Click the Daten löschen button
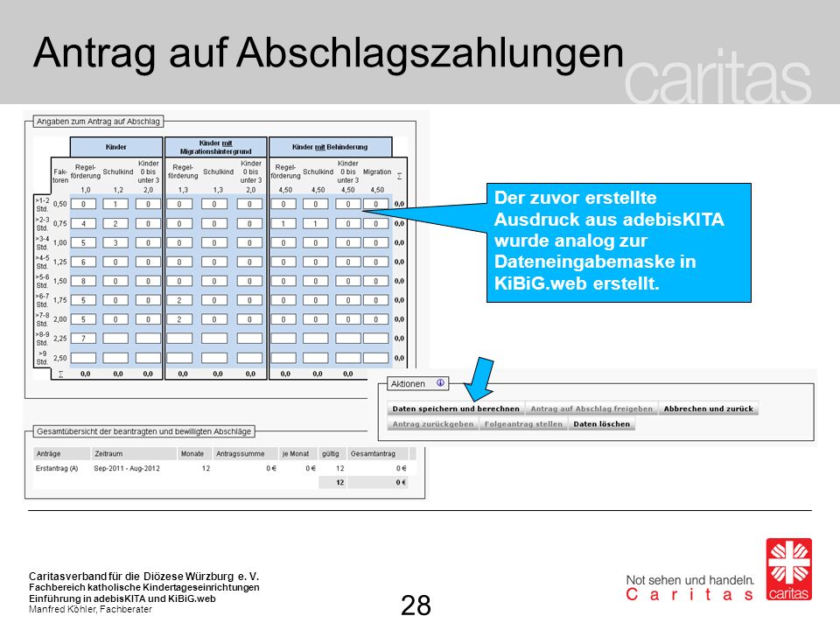Viewport: 840px width, 630px height. pos(602,423)
